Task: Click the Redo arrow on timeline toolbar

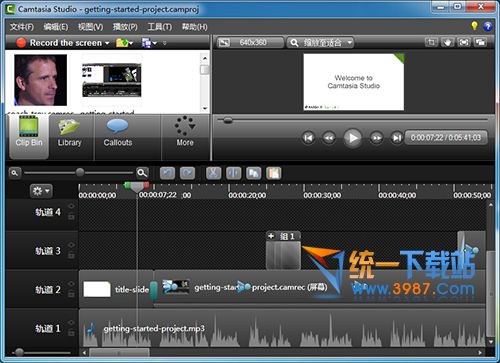Action: (187, 173)
